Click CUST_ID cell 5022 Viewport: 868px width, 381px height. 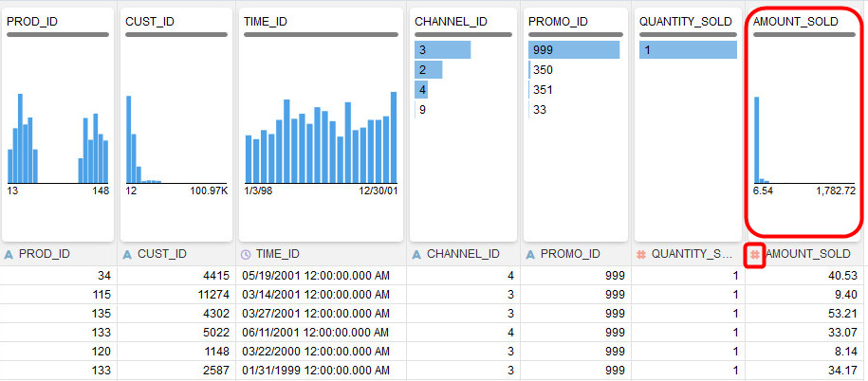(176, 333)
